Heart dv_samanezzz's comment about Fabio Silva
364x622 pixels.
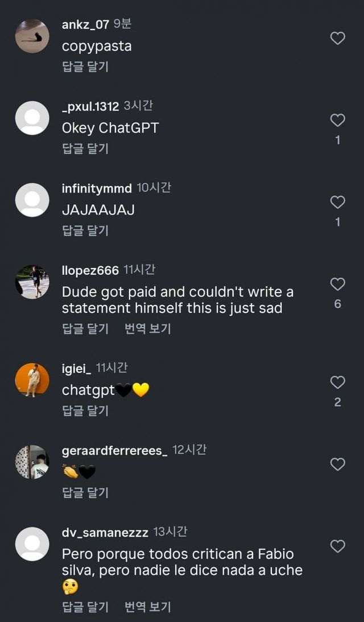click(338, 546)
